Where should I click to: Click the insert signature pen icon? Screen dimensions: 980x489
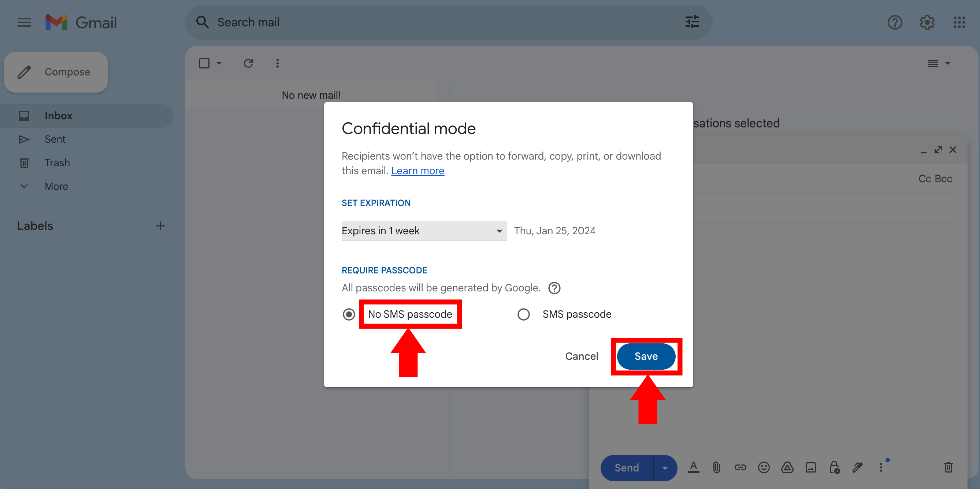[x=858, y=467]
